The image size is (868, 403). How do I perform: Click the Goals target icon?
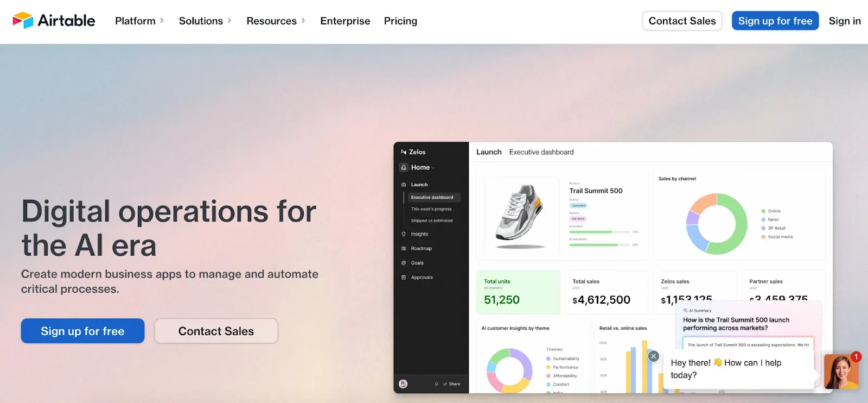404,263
